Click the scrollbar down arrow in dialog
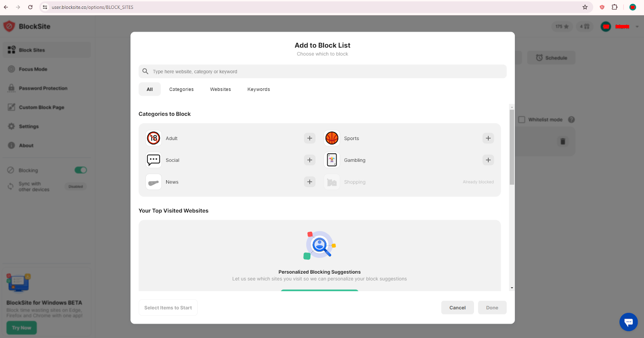Viewport: 644px width, 338px height. point(512,288)
